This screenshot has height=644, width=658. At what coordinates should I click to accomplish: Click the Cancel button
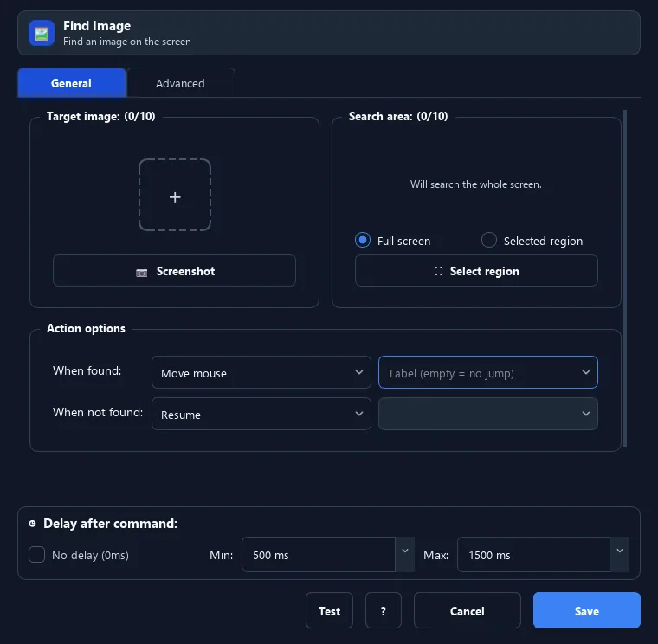click(468, 610)
